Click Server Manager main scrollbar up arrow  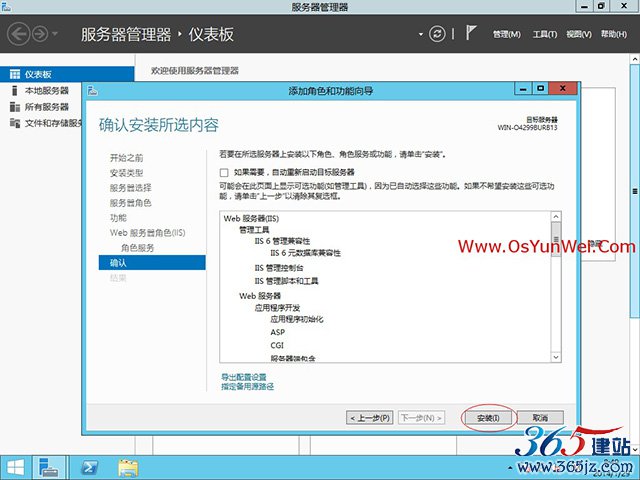point(635,60)
